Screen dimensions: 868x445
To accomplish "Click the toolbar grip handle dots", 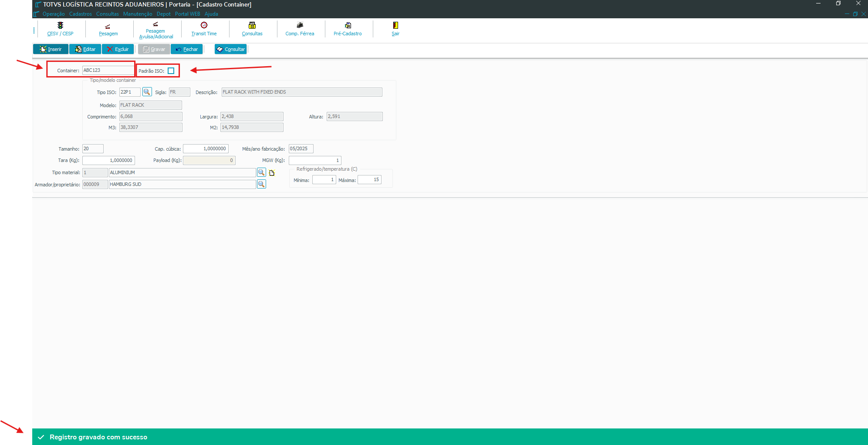I will 34,30.
